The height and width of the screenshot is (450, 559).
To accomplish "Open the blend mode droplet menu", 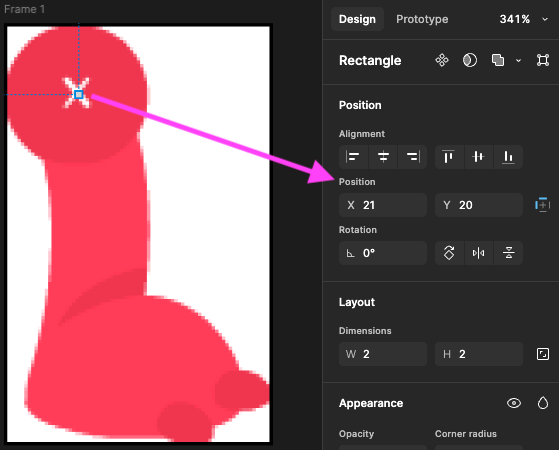I will point(543,403).
